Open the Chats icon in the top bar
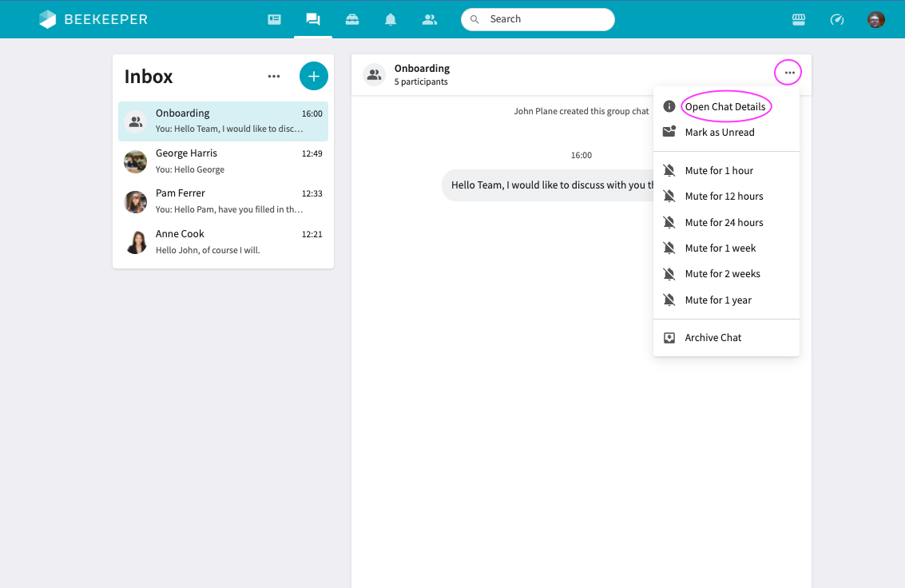 click(313, 20)
